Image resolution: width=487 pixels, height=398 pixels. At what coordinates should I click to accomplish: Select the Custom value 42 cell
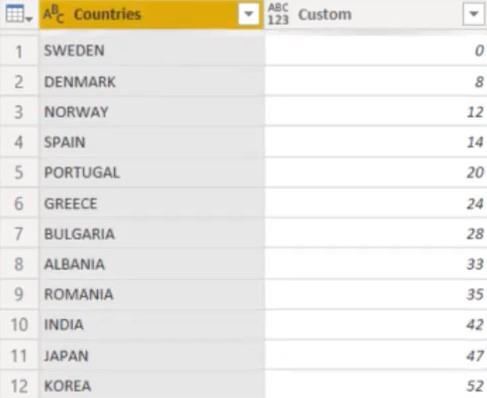[x=376, y=325]
